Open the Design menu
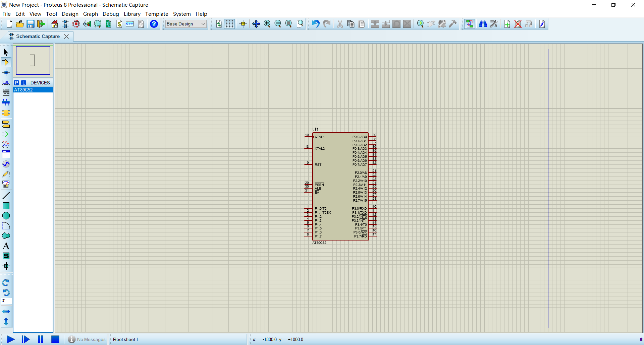The image size is (644, 345). 70,14
